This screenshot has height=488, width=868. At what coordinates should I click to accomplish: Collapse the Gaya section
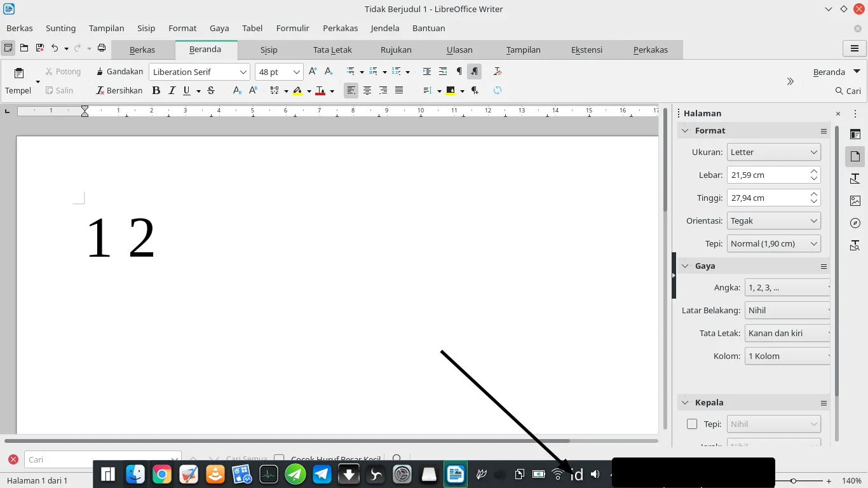pyautogui.click(x=685, y=266)
